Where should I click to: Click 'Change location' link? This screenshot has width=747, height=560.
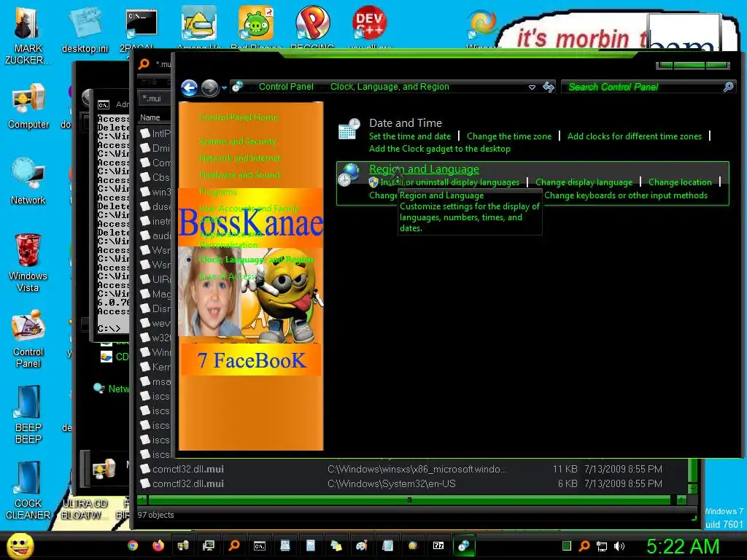tap(680, 182)
